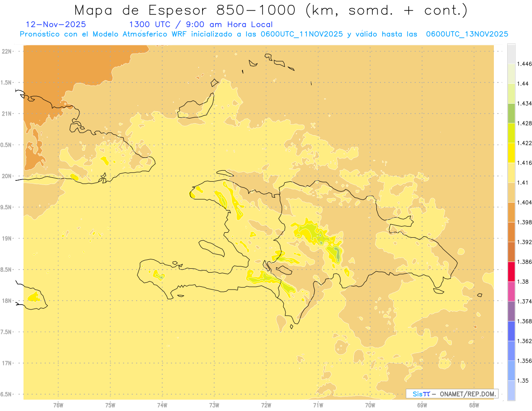
Task: Click the '19N' latitude label
Action: pos(6,238)
